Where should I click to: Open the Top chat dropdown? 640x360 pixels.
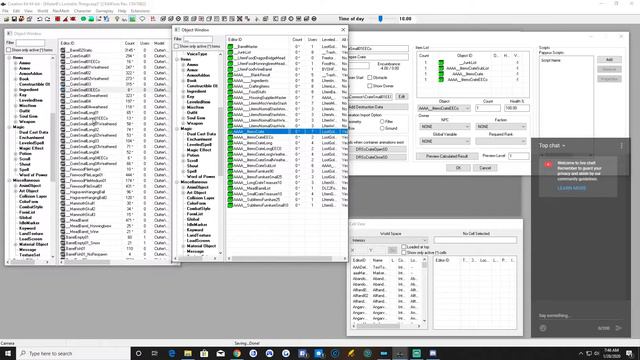[552, 146]
